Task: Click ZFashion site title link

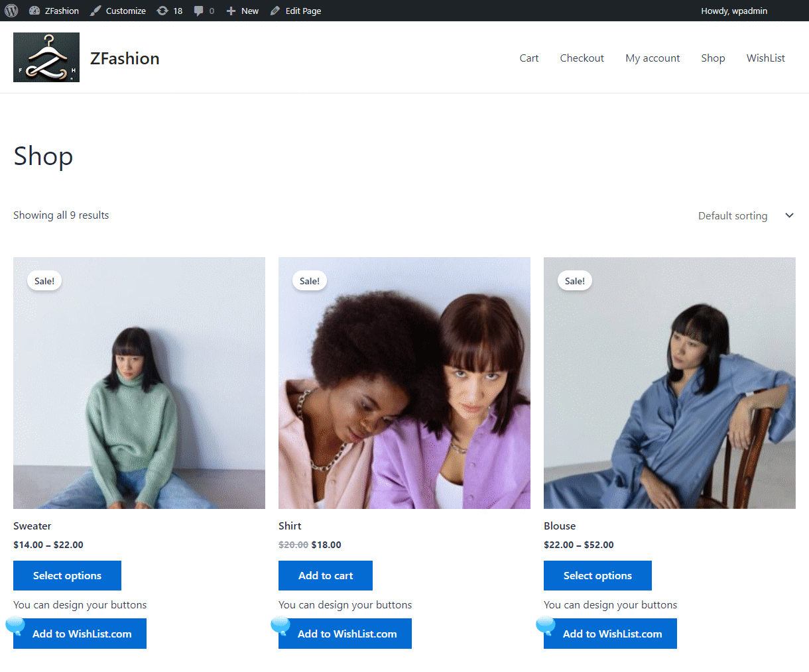Action: tap(125, 58)
